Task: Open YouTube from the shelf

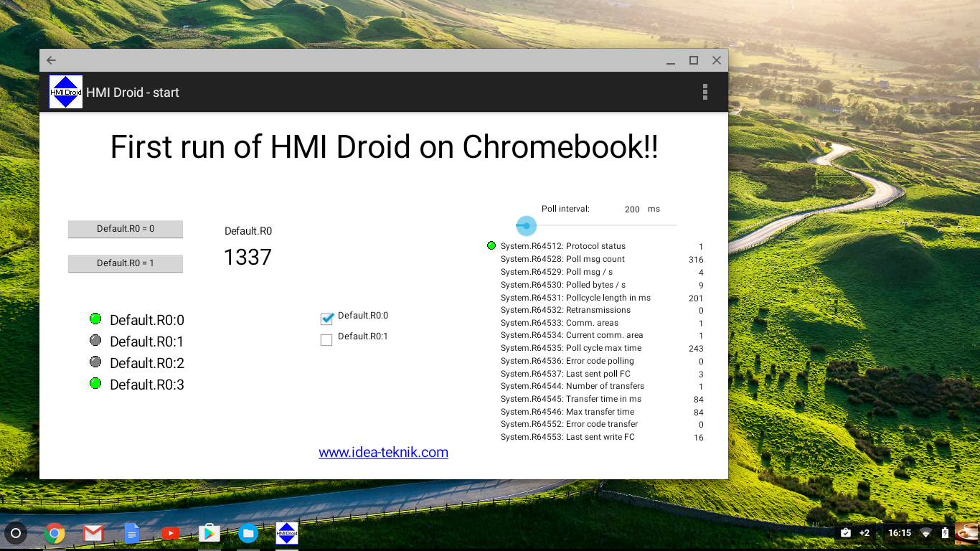Action: click(171, 533)
